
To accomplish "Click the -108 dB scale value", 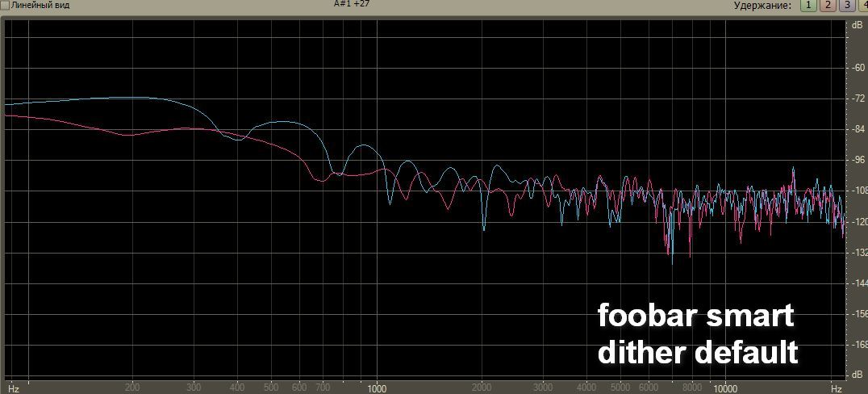I will (x=858, y=191).
